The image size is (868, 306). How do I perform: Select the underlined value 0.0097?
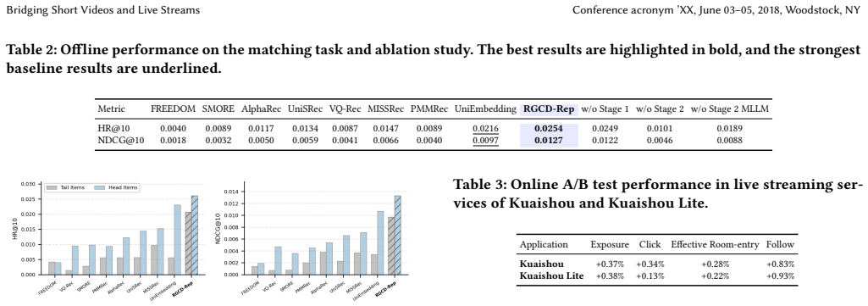click(x=485, y=140)
